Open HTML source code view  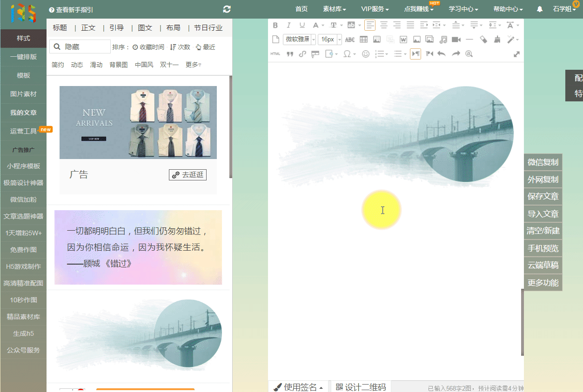[275, 54]
